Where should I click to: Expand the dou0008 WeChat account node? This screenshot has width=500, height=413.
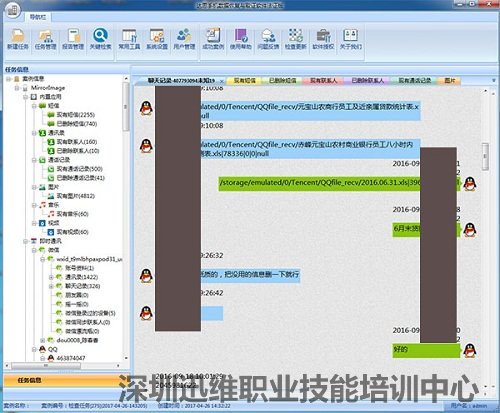click(43, 340)
